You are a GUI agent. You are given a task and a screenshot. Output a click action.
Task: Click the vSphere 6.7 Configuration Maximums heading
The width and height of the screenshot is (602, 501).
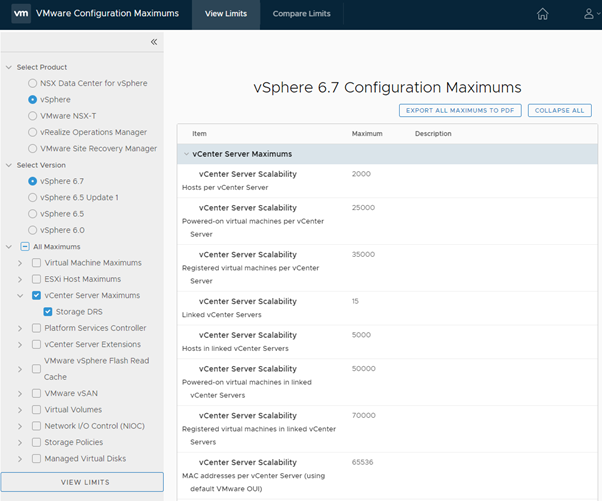[x=387, y=88]
